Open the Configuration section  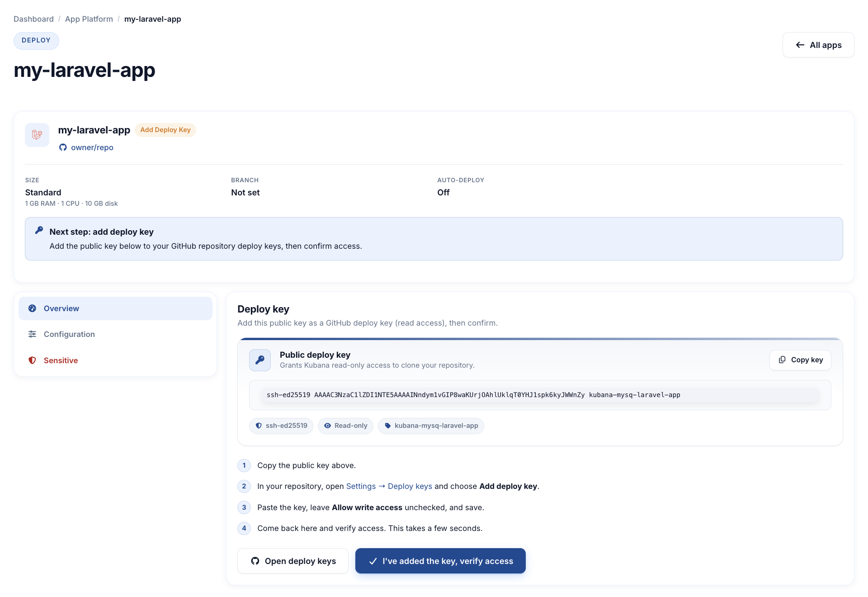[115, 334]
